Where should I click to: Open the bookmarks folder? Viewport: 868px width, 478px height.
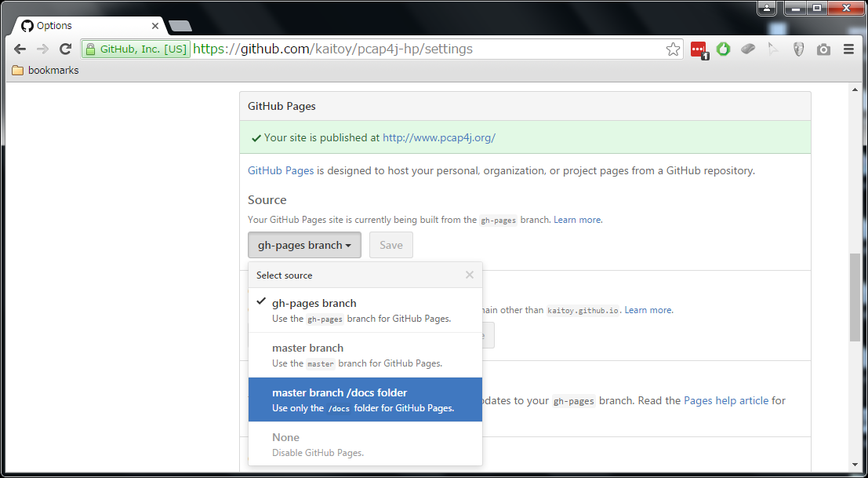tap(45, 71)
